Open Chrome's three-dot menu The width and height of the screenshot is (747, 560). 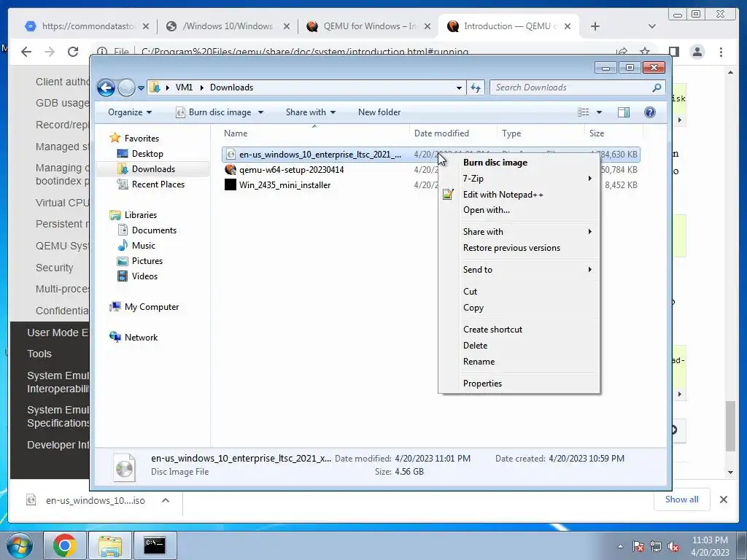coord(721,52)
